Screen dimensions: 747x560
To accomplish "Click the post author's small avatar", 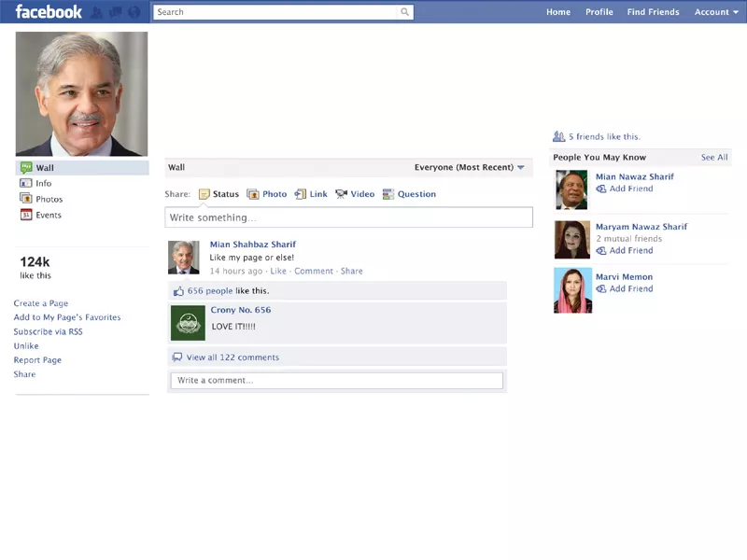I will [x=183, y=258].
